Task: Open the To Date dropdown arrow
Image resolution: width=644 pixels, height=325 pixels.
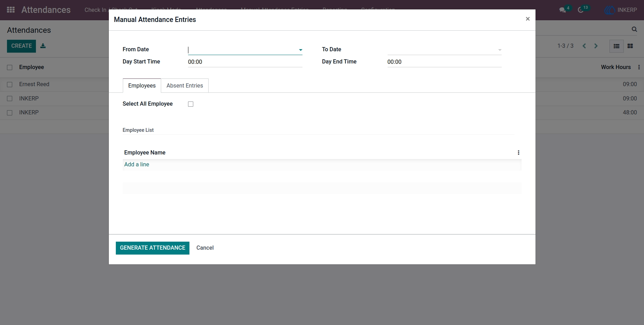Action: coord(500,50)
